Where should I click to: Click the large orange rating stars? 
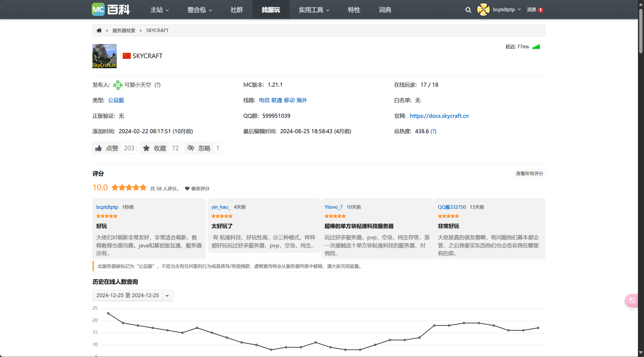point(129,187)
